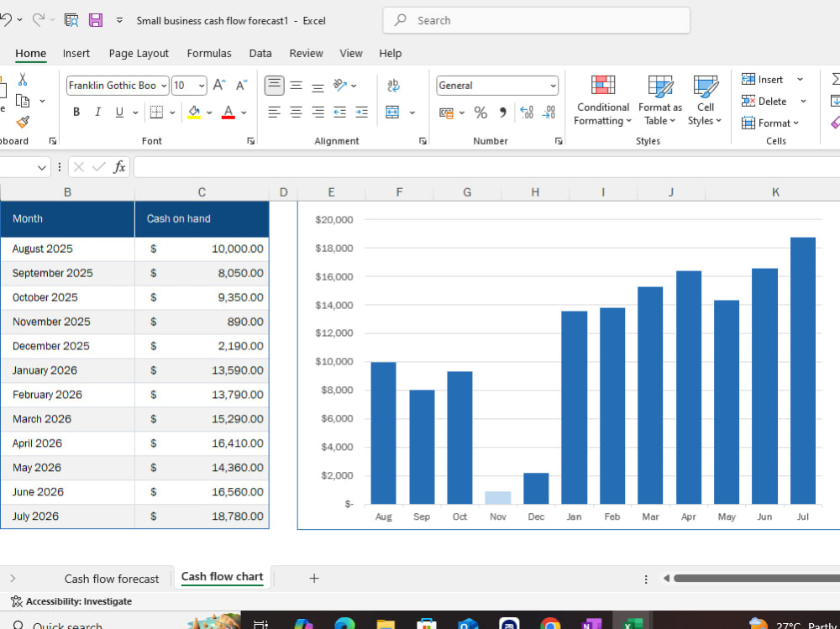Toggle Center horizontal alignment
The width and height of the screenshot is (840, 629).
297,112
